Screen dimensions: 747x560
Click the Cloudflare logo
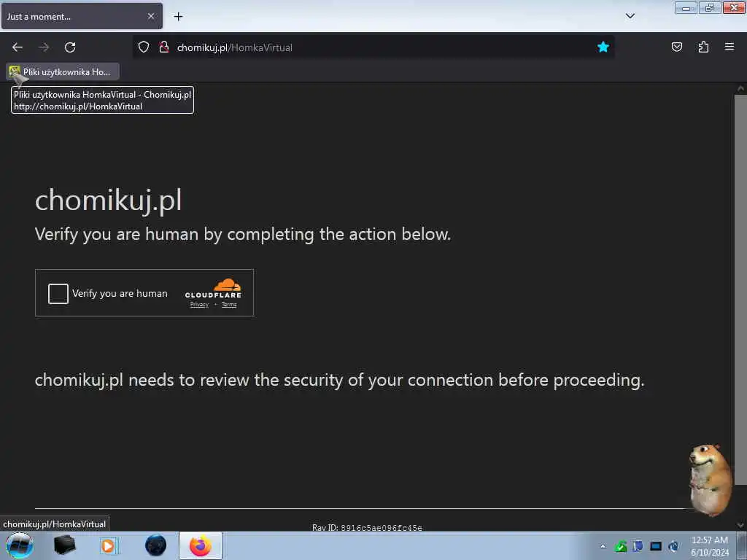point(214,289)
